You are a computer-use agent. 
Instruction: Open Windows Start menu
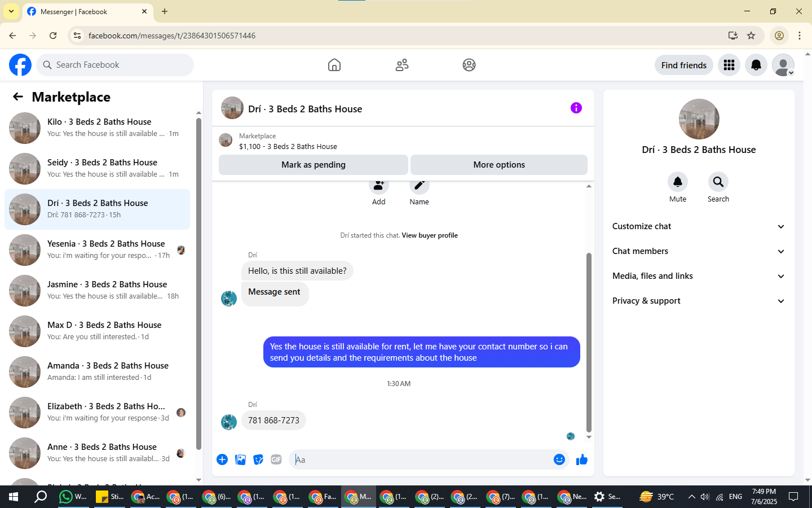[13, 497]
